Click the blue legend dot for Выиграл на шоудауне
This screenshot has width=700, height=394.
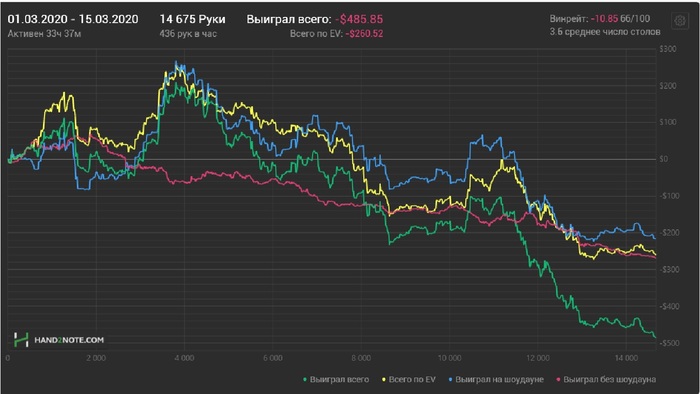coord(450,380)
